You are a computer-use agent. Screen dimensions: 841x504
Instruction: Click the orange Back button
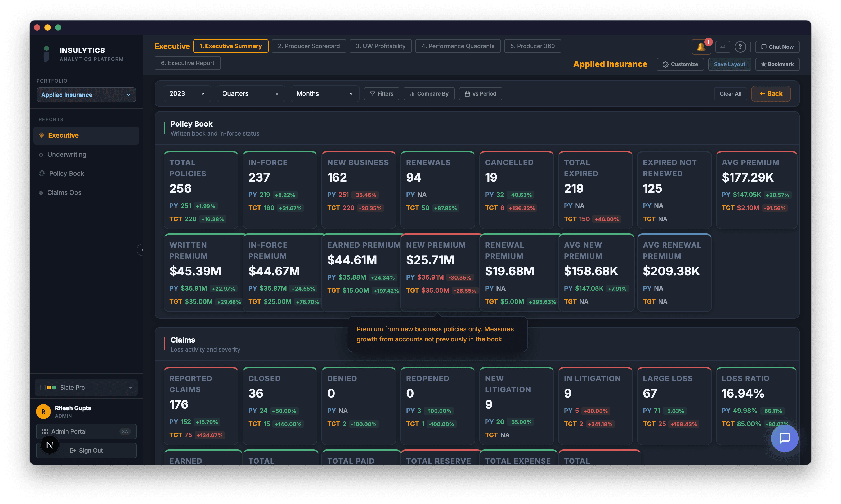771,94
